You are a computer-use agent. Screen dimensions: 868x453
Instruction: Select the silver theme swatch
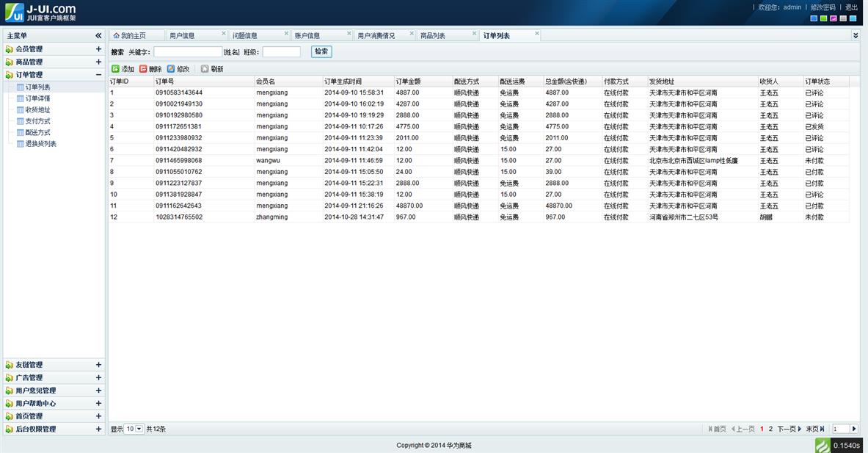coord(843,18)
